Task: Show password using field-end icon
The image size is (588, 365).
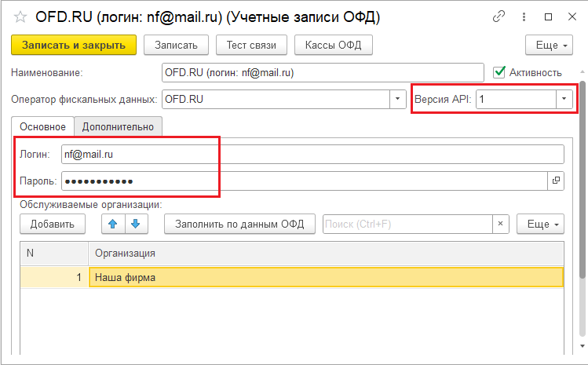Action: (x=556, y=181)
